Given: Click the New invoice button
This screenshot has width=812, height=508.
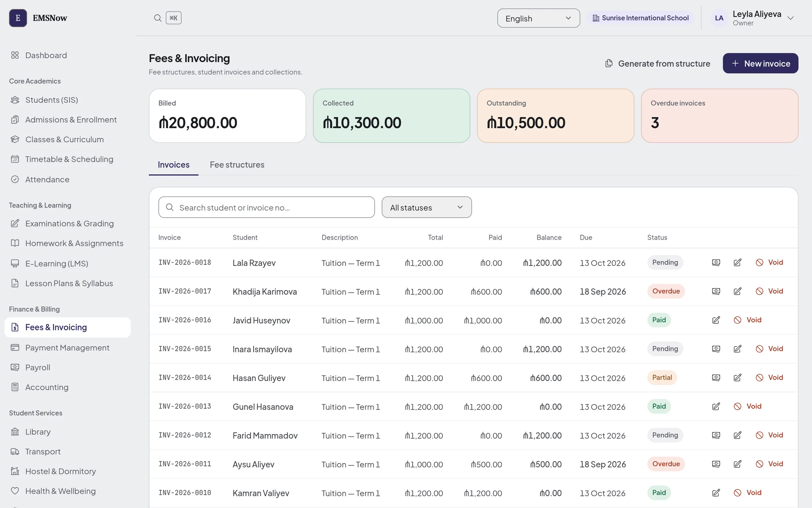Looking at the screenshot, I should pyautogui.click(x=760, y=63).
